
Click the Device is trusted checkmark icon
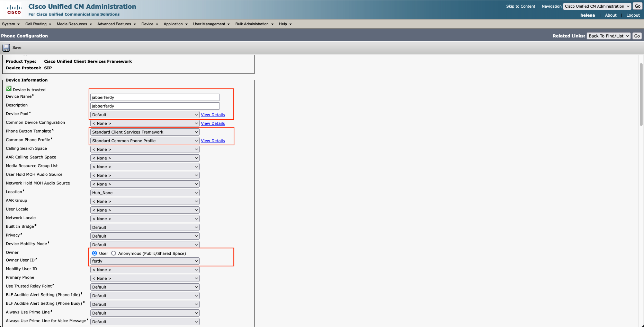coord(9,89)
